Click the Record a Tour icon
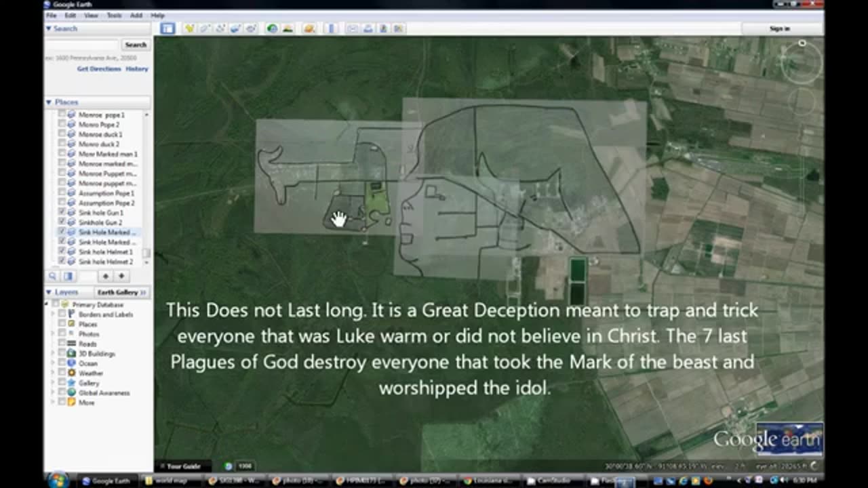The image size is (868, 488). coord(251,28)
